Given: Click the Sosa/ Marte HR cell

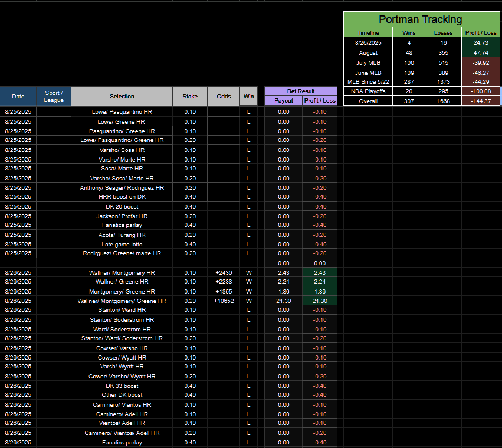Looking at the screenshot, I should tap(122, 169).
